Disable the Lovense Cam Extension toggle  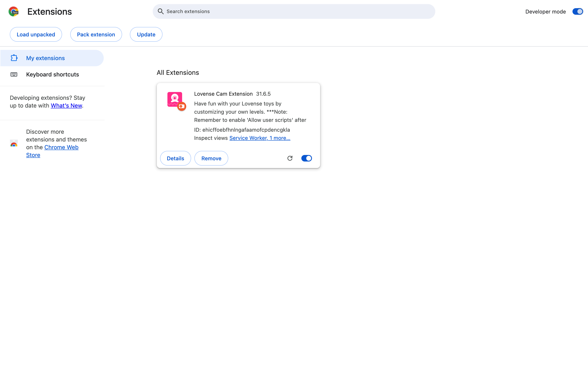[x=306, y=158]
